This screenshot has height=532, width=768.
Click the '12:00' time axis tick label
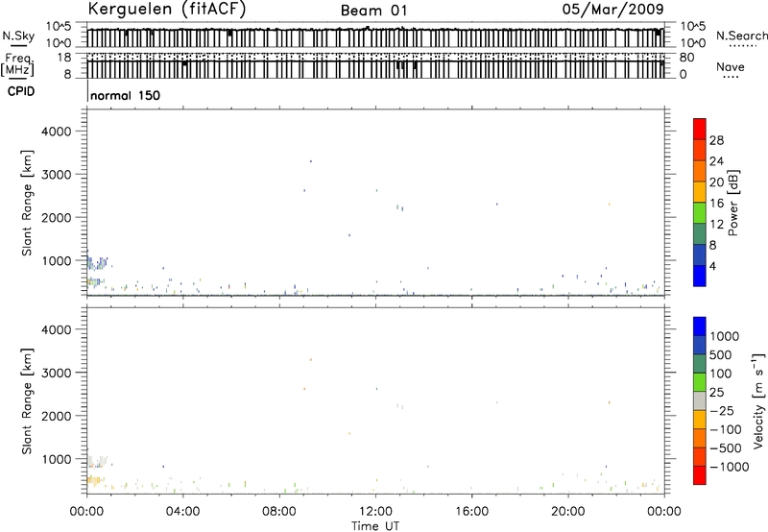click(375, 512)
